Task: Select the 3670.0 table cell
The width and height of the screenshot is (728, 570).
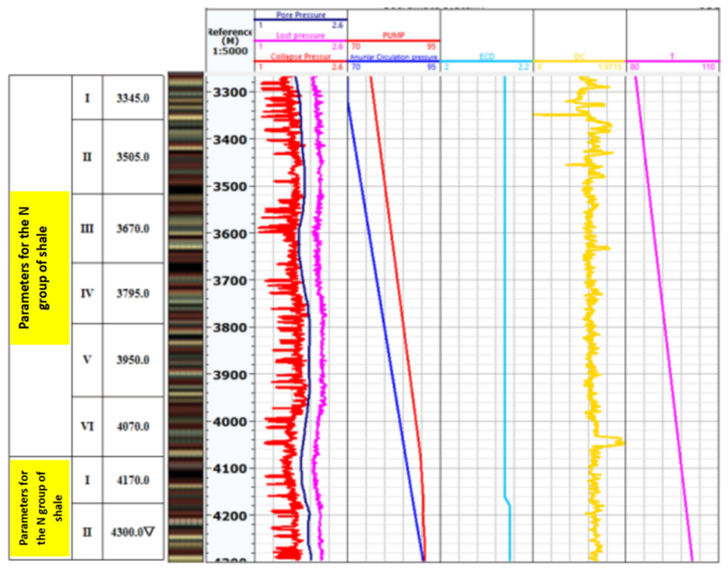Action: (133, 229)
